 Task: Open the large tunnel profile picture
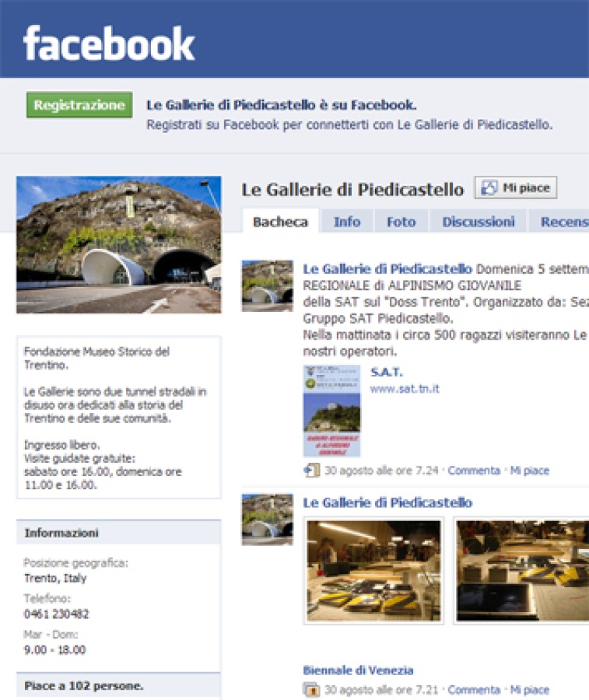[x=119, y=245]
